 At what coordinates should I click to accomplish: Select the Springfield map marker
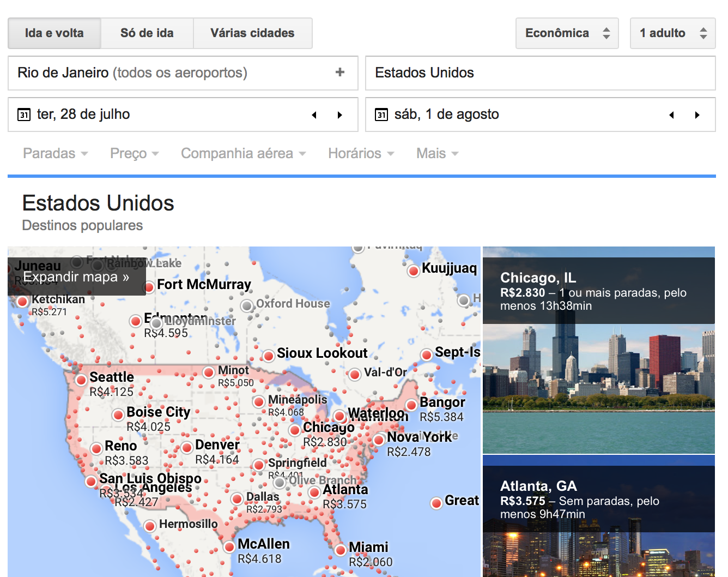tap(259, 465)
